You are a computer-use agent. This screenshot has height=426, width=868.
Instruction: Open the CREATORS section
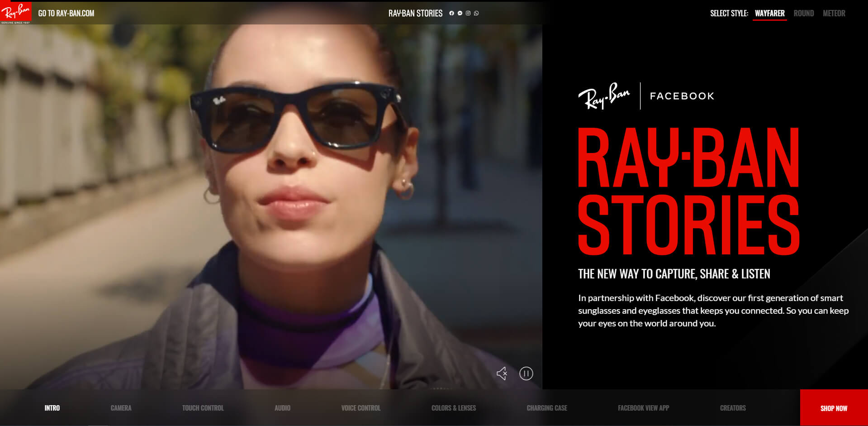732,407
